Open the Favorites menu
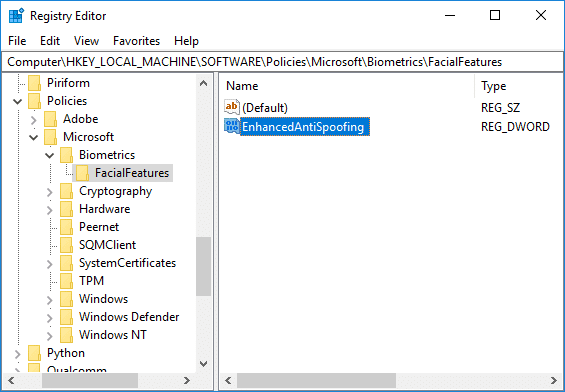Viewport: 565px width, 392px height. tap(136, 41)
